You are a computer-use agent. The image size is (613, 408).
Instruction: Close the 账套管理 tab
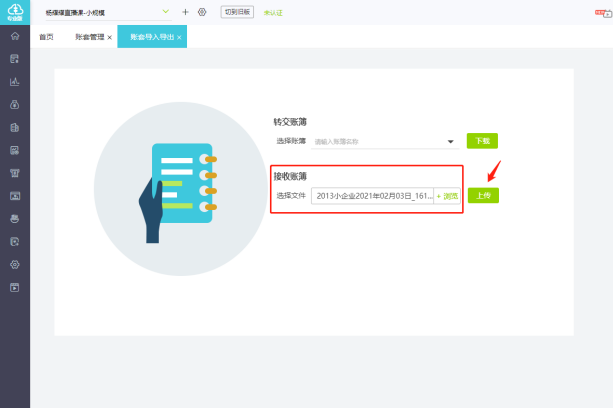point(110,38)
